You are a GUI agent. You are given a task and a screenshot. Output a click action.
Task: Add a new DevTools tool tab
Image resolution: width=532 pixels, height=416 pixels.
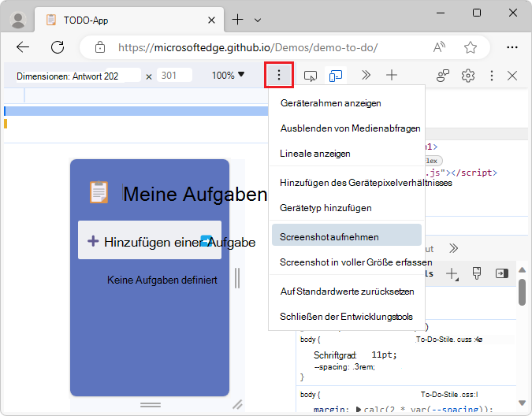click(392, 75)
